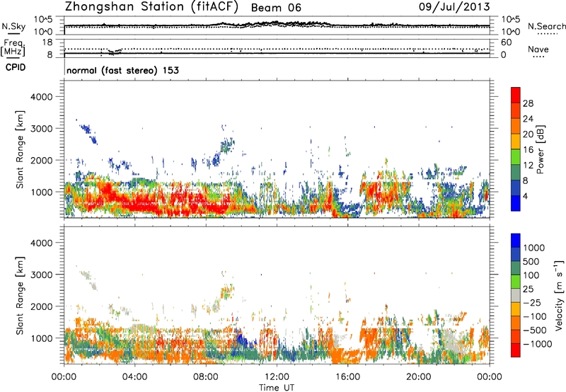Click the frequency dip near 02:40 in the Freq panel
The width and height of the screenshot is (566, 392).
[x=114, y=52]
